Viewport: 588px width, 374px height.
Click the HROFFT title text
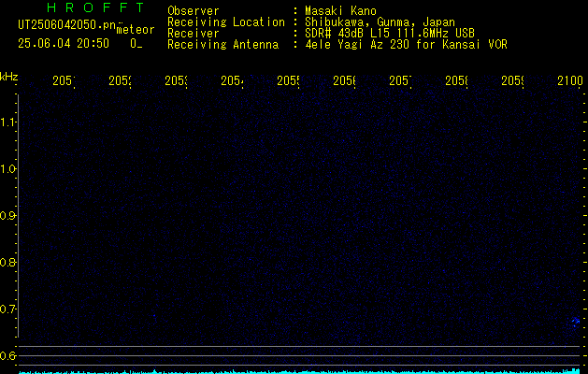click(96, 7)
